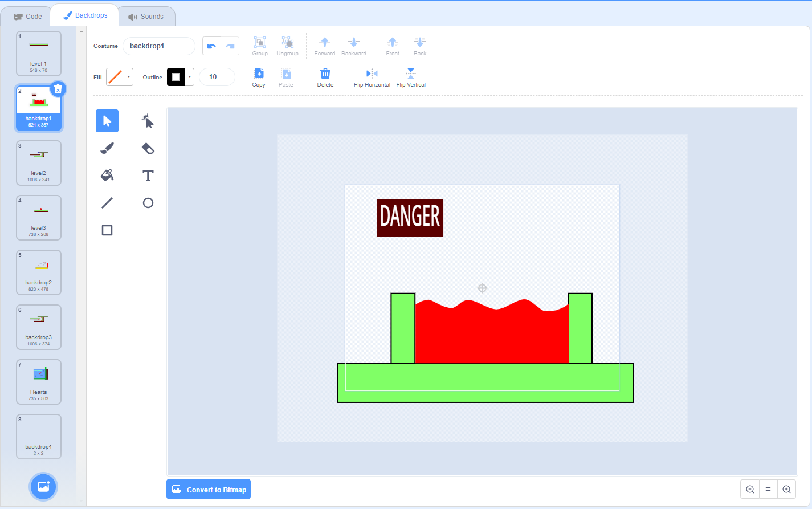Select the backdrop1 thumbnail

click(x=39, y=108)
